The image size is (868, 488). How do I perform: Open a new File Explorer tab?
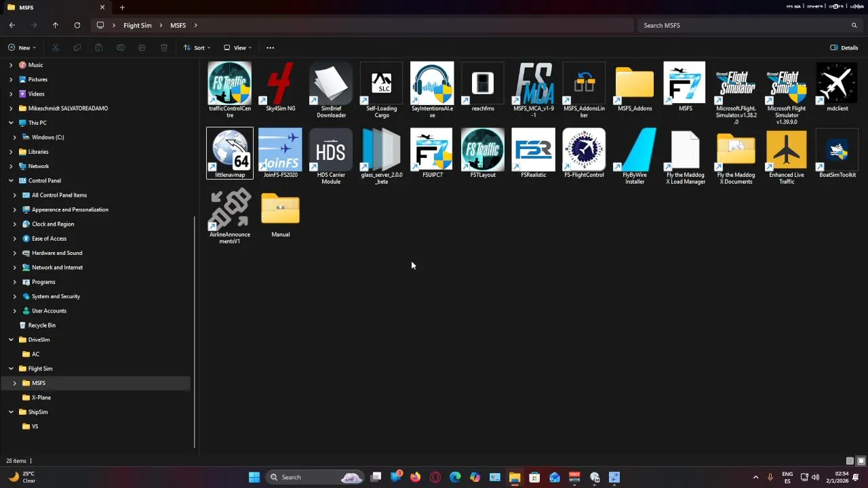click(122, 7)
